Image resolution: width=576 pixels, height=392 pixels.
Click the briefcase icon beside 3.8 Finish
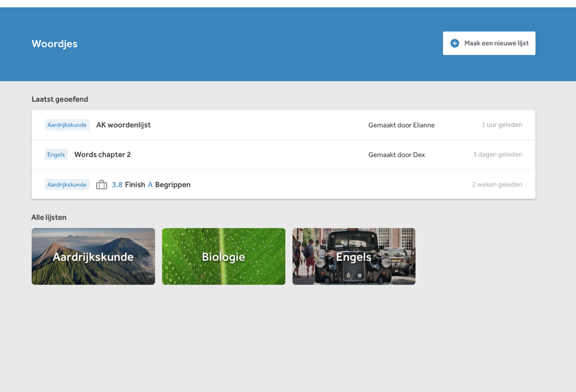pyautogui.click(x=101, y=184)
